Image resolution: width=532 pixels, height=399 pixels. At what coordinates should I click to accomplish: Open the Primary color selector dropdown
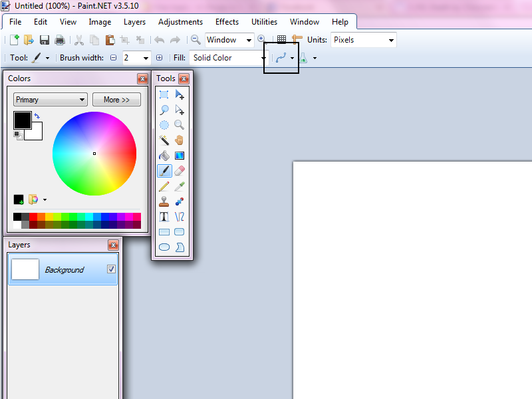pos(51,100)
